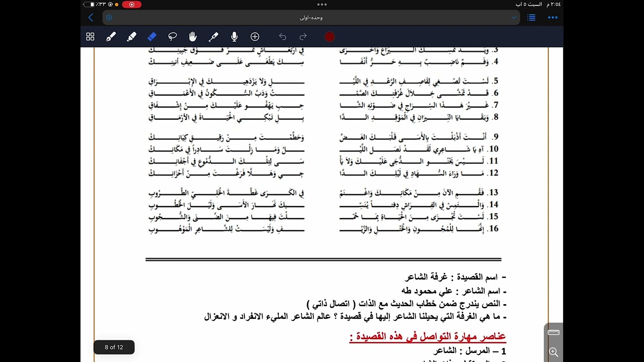Tap the multitasking three dots at top center
This screenshot has width=644, height=362.
pyautogui.click(x=322, y=5)
